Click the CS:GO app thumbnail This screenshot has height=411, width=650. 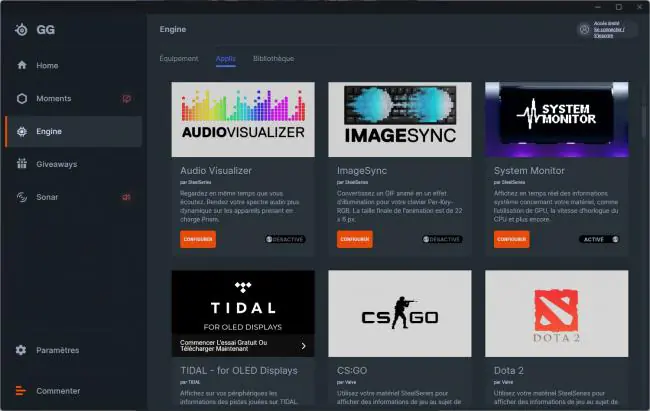pyautogui.click(x=400, y=314)
